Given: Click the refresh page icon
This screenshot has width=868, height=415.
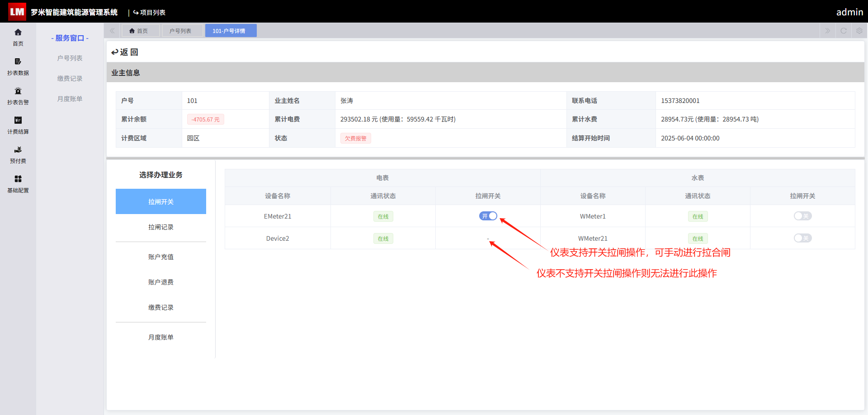Looking at the screenshot, I should [x=844, y=31].
